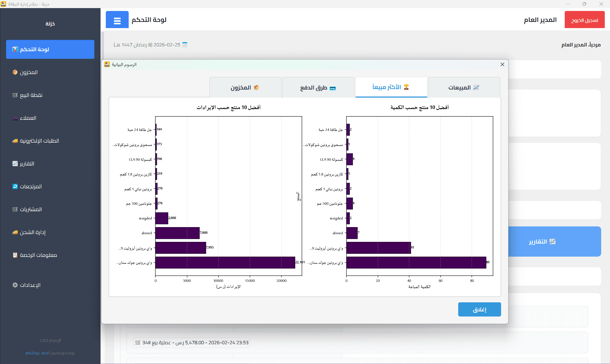Switch to the المخزون tab in charts dialog
Image resolution: width=610 pixels, height=364 pixels.
245,87
